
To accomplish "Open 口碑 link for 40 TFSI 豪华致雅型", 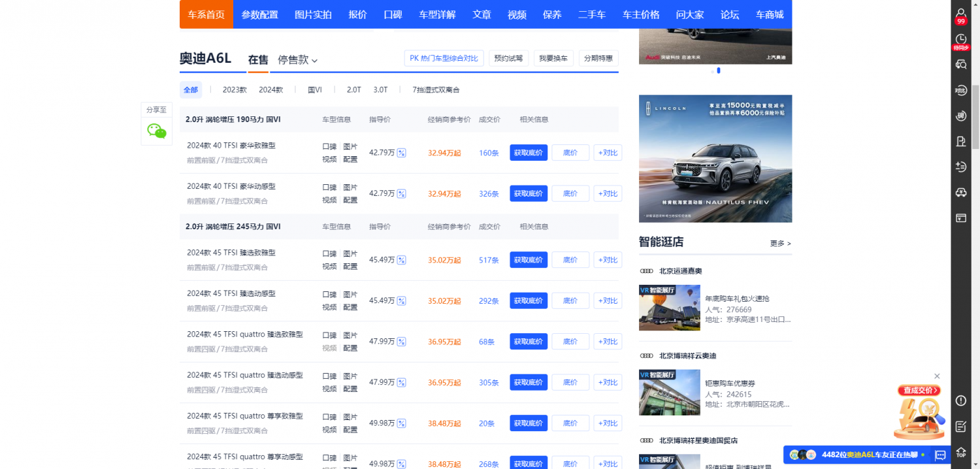I will (x=329, y=146).
